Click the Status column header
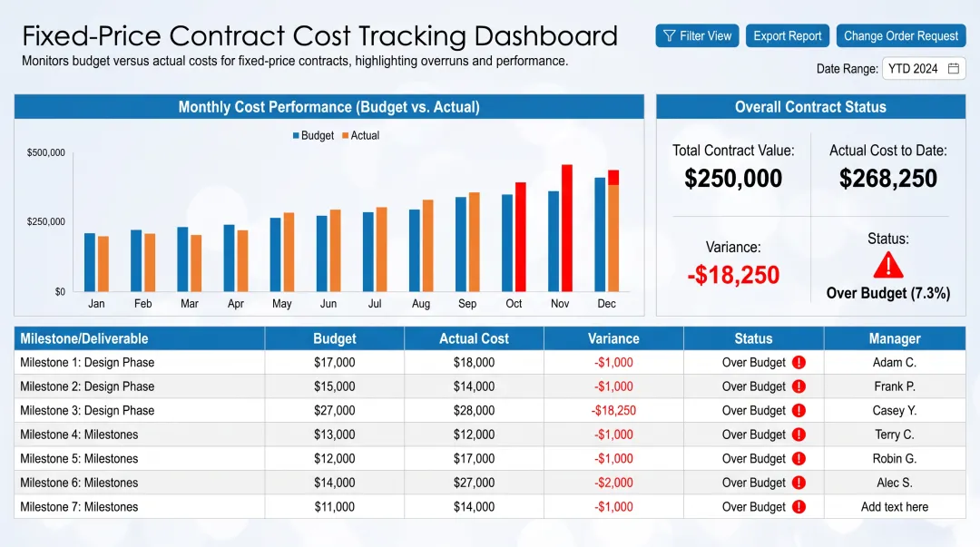The image size is (980, 547). [753, 339]
